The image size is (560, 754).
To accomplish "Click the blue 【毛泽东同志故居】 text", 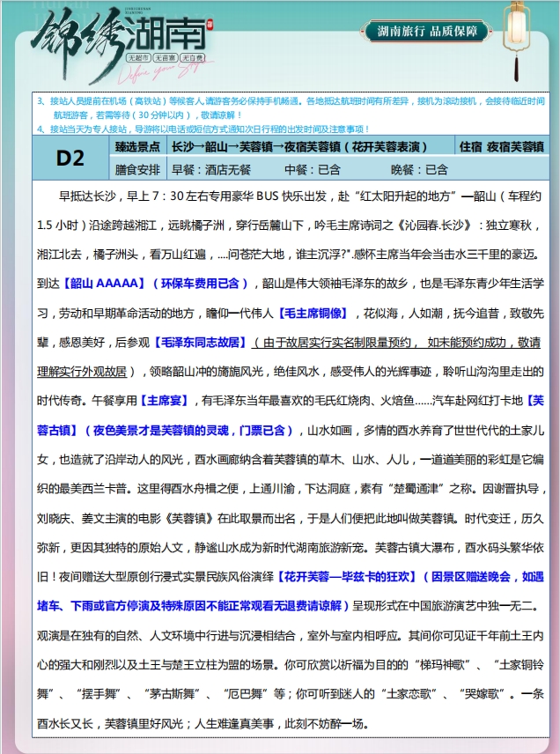I will point(200,343).
